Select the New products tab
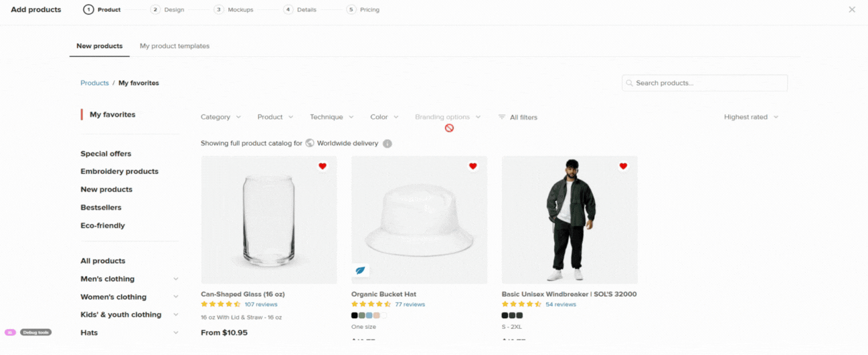 coord(99,46)
